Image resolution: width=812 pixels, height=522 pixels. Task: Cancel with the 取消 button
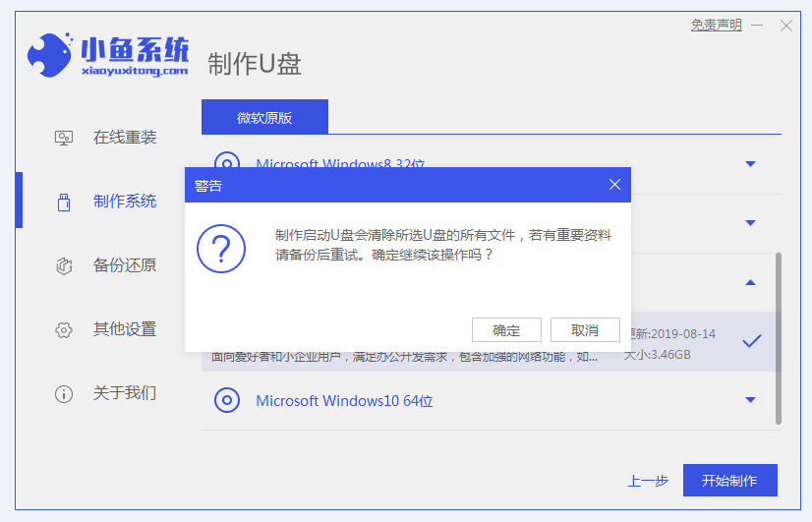(x=585, y=330)
